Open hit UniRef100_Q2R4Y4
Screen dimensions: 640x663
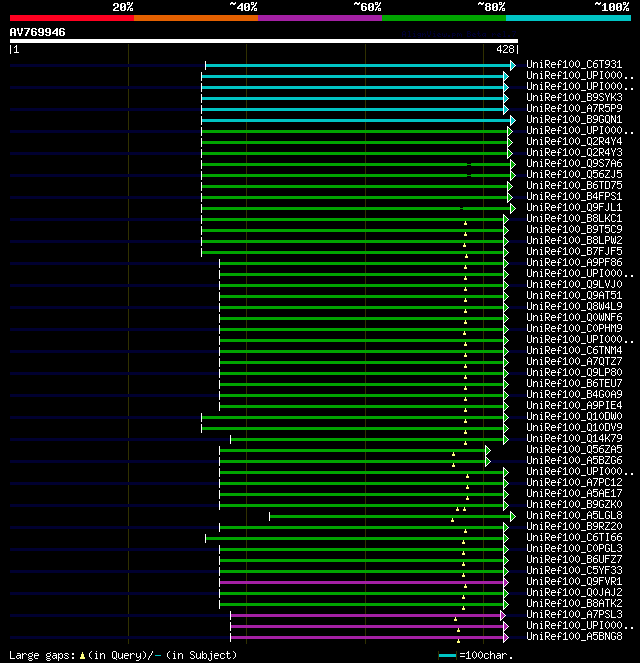[x=574, y=141]
